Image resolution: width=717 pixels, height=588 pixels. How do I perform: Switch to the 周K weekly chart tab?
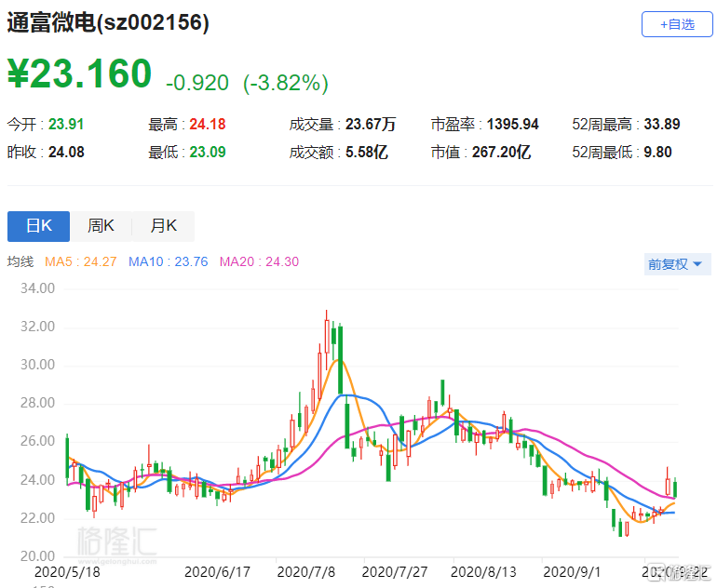(101, 226)
